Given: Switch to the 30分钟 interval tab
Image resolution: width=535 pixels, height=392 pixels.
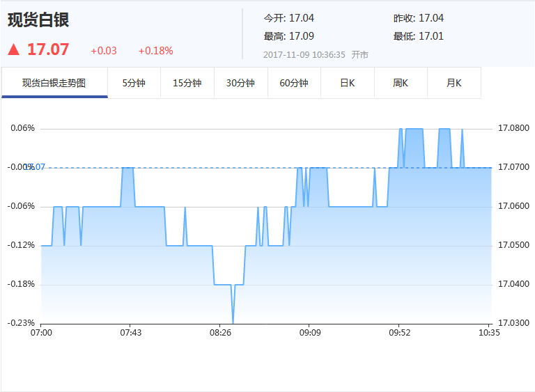Looking at the screenshot, I should (240, 83).
